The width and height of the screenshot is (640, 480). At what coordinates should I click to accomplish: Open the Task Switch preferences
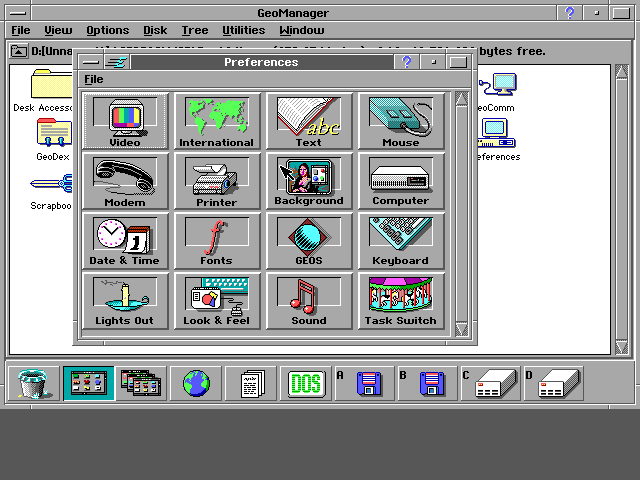401,301
